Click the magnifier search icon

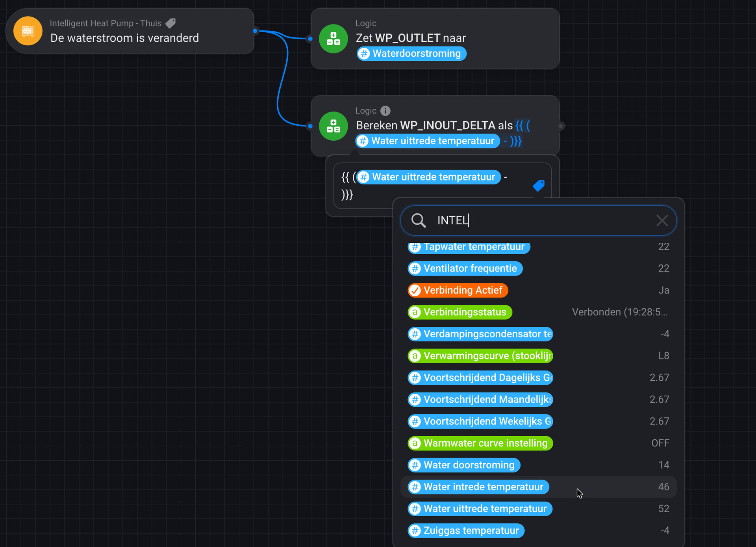[x=418, y=220]
